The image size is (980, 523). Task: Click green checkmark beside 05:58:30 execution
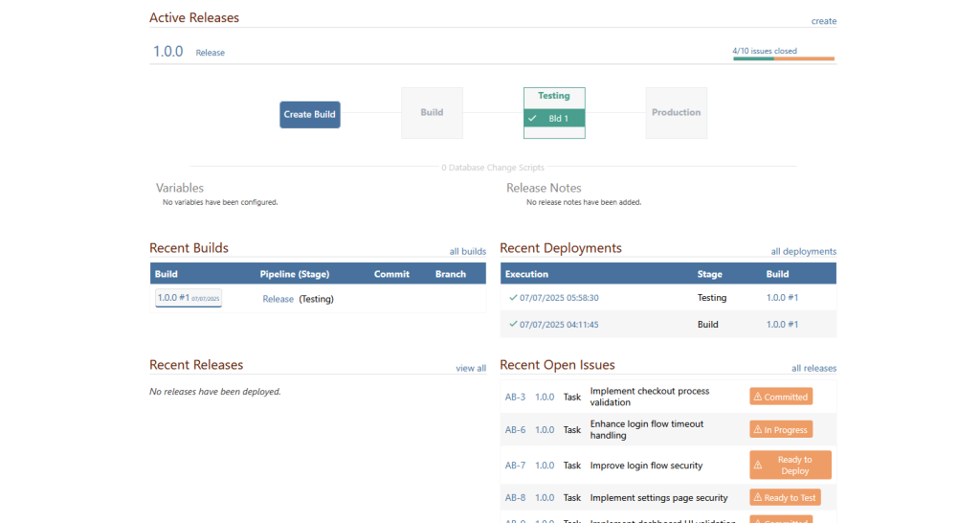tap(513, 298)
